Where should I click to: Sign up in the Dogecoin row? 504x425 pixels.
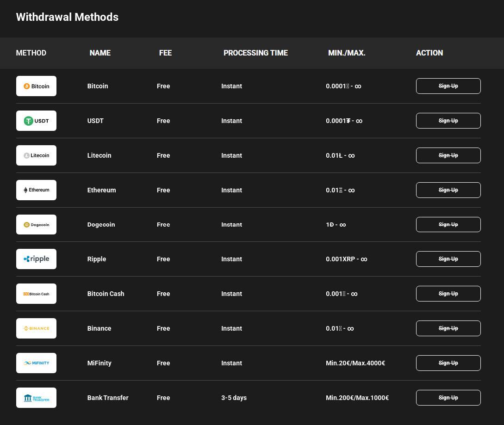point(448,225)
